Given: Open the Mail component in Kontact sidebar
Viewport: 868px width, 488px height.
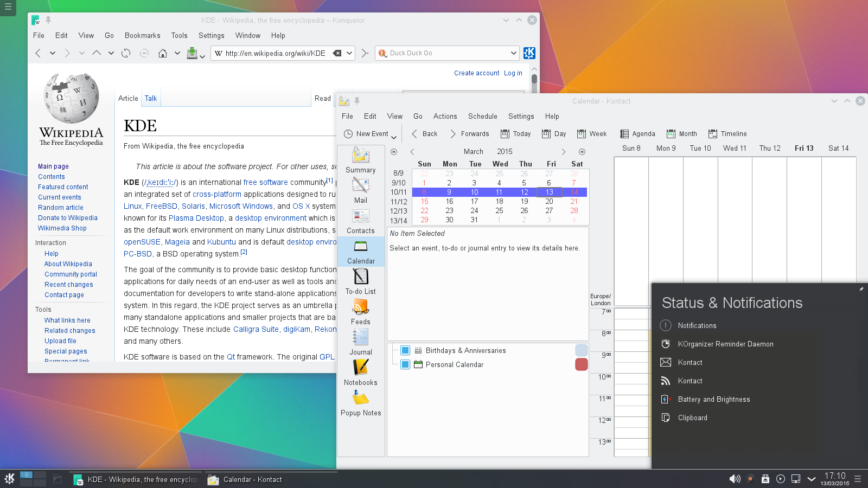Looking at the screenshot, I should [361, 190].
